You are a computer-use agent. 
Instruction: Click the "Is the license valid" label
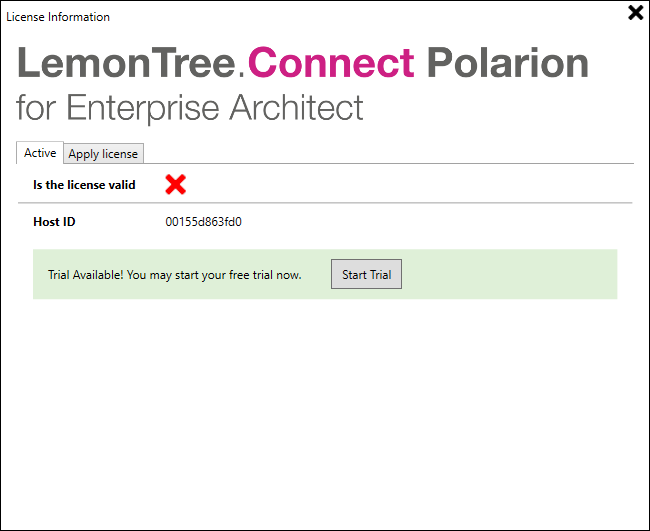click(x=84, y=185)
